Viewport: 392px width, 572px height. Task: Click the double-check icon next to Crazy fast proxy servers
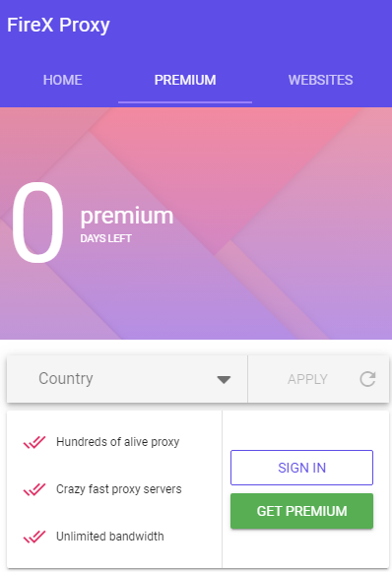coord(34,489)
